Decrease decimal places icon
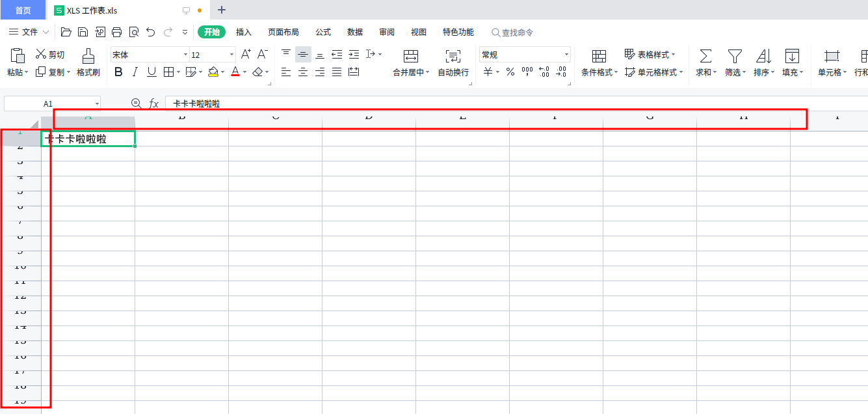The width and height of the screenshot is (868, 414). pyautogui.click(x=561, y=72)
